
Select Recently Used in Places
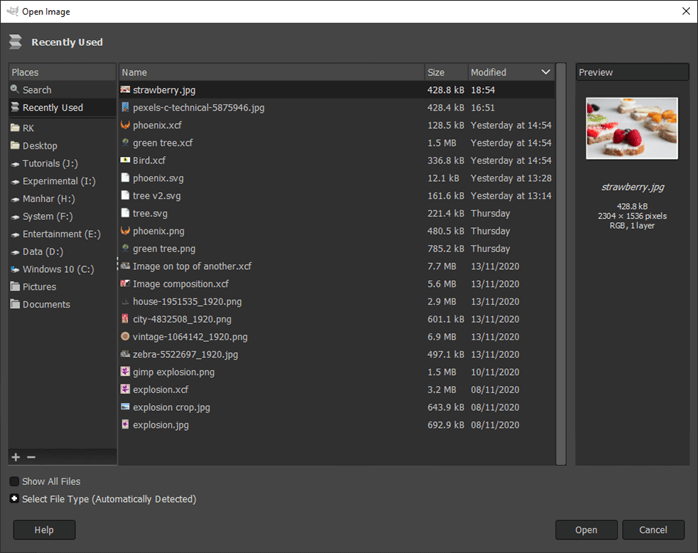tap(62, 107)
